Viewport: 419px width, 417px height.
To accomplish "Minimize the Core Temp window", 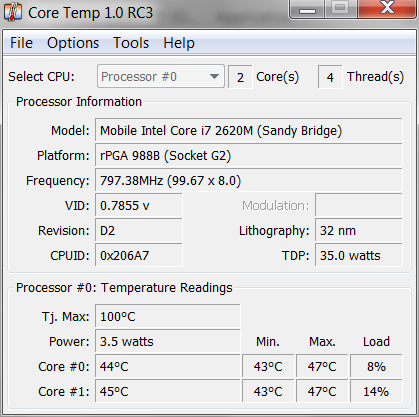I will (307, 9).
